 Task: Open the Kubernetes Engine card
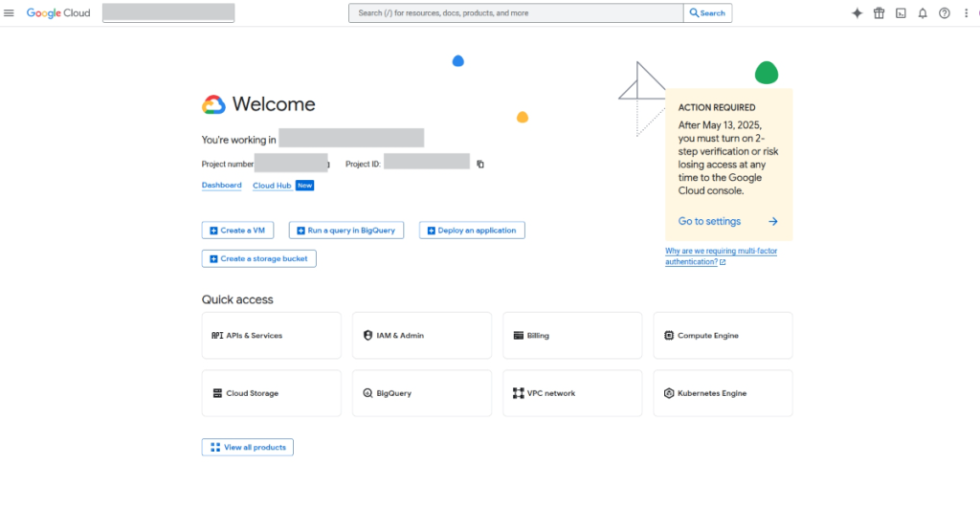tap(724, 393)
